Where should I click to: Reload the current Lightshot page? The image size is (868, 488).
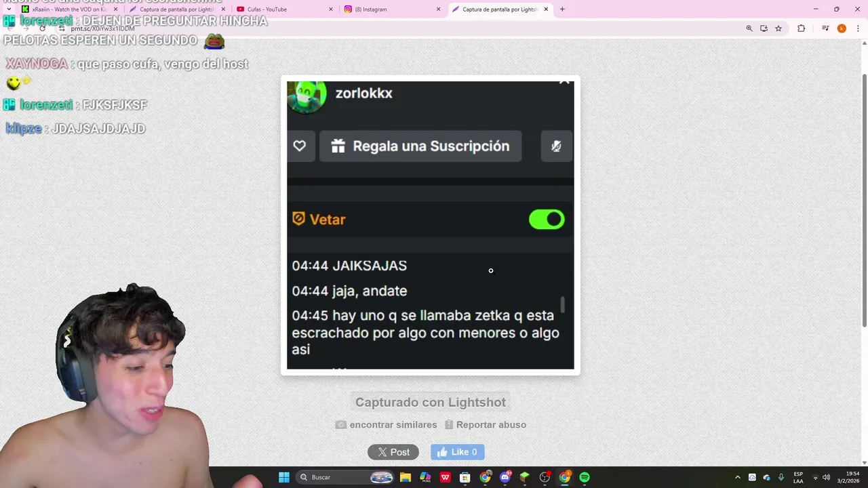[42, 28]
